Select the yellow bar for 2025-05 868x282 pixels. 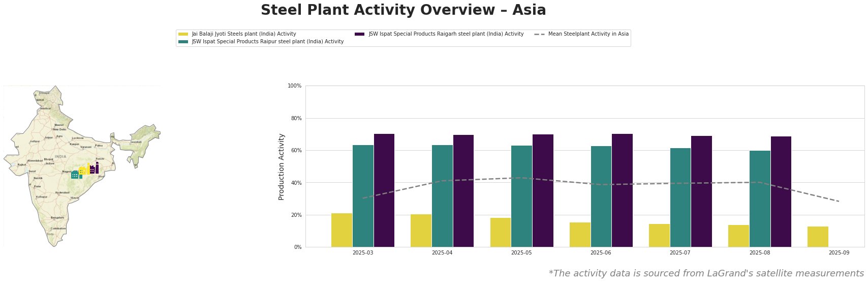pos(501,232)
